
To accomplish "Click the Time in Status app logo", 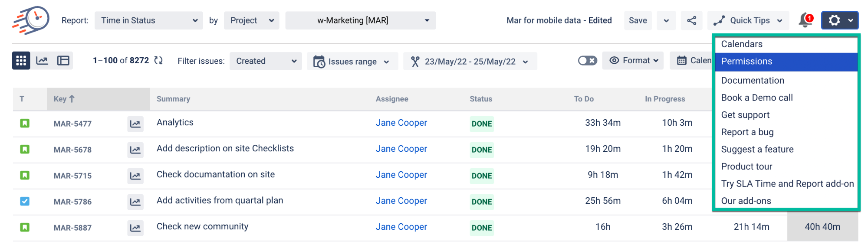I will coord(31,20).
